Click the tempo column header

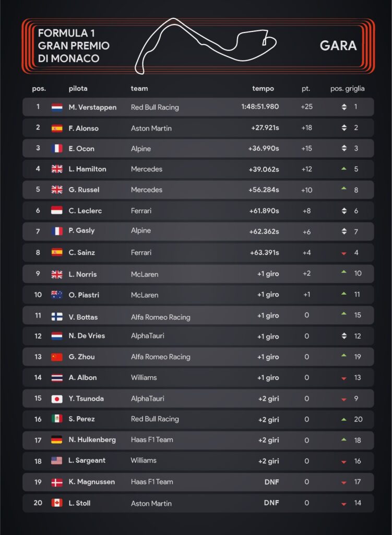coord(263,89)
